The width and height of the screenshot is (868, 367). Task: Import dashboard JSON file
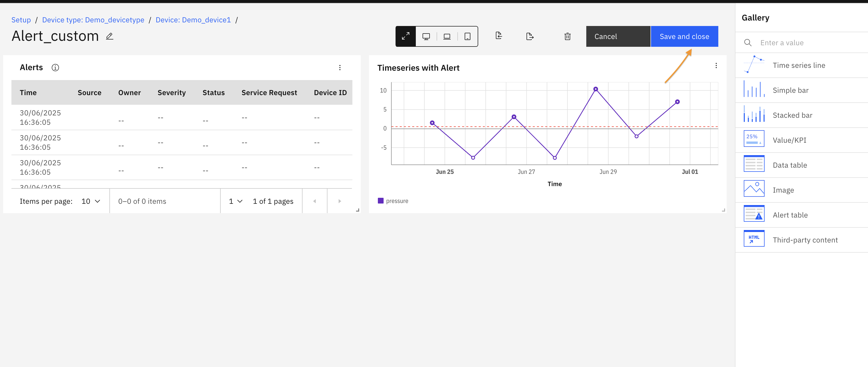coord(499,36)
